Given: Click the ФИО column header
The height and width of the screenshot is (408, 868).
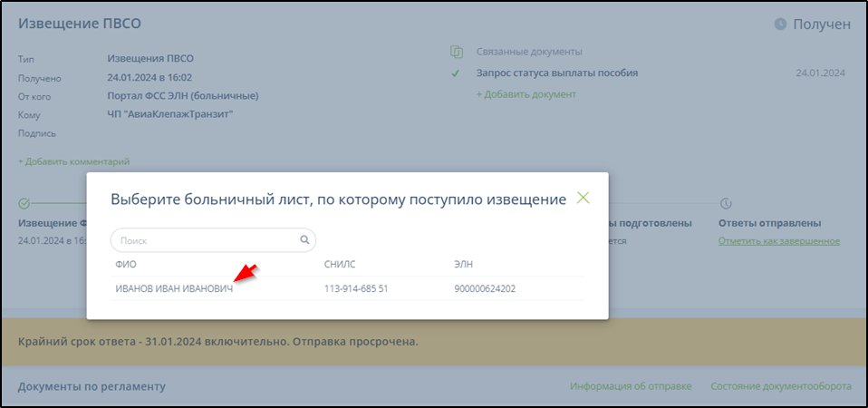Looking at the screenshot, I should pos(125,265).
